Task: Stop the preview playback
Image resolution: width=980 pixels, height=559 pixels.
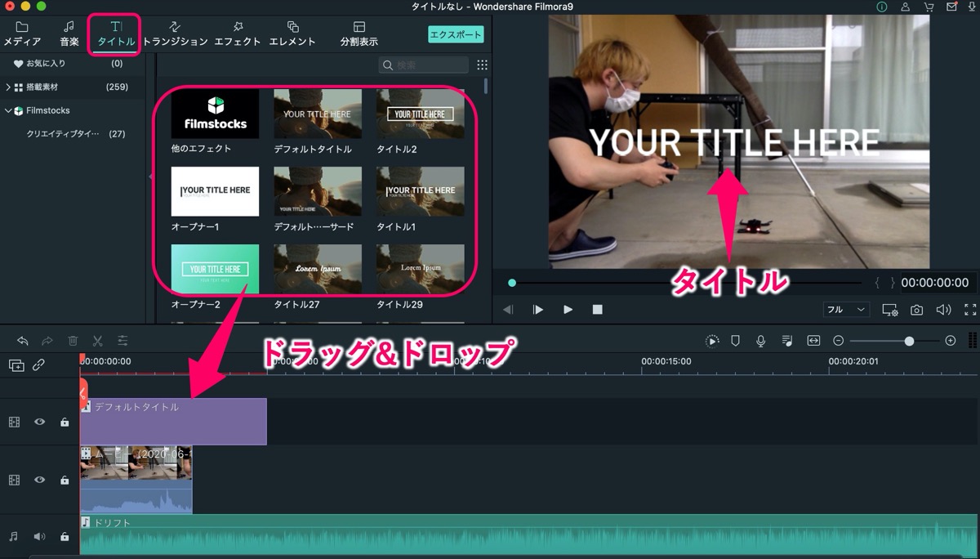Action: (x=597, y=310)
